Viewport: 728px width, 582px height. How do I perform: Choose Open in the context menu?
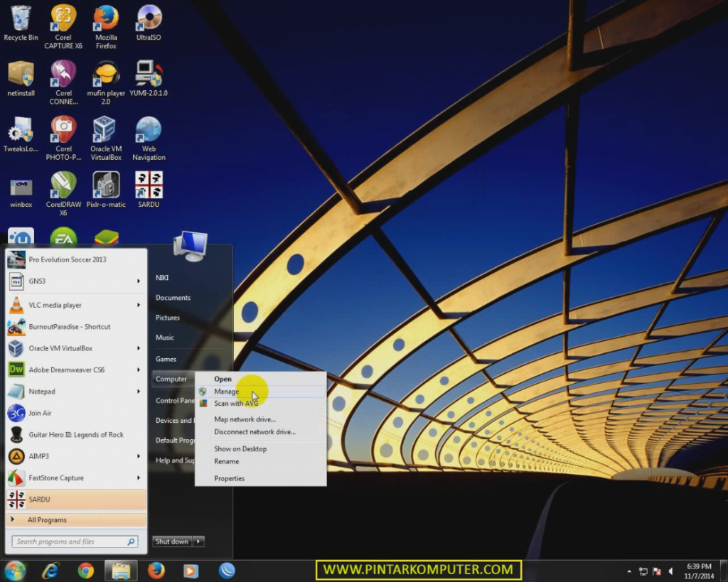tap(260, 379)
